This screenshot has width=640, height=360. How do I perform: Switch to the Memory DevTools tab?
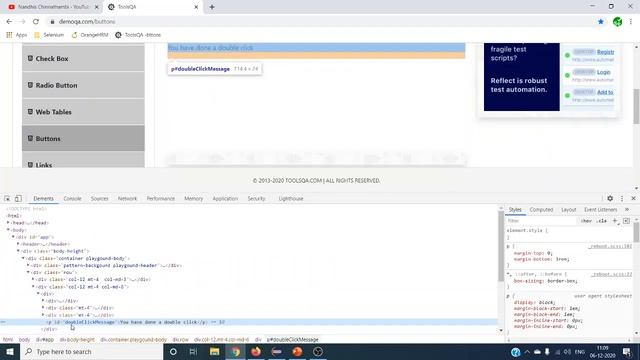pos(193,198)
